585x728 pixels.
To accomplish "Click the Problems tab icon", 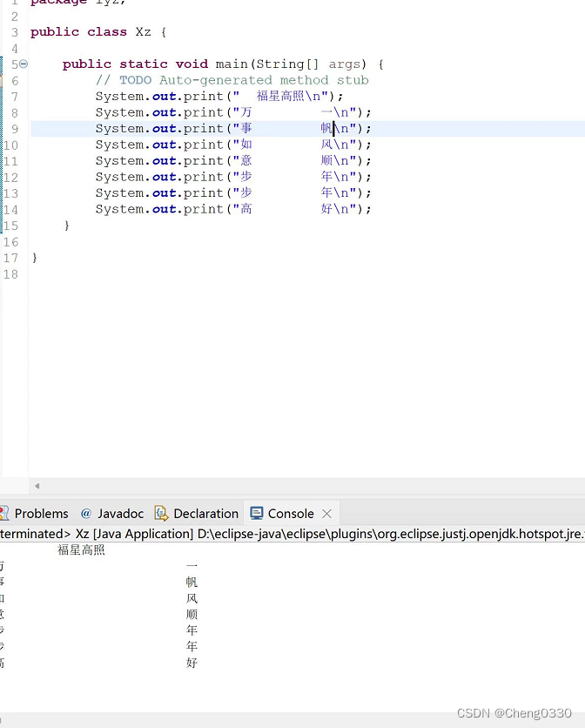I will pos(4,514).
